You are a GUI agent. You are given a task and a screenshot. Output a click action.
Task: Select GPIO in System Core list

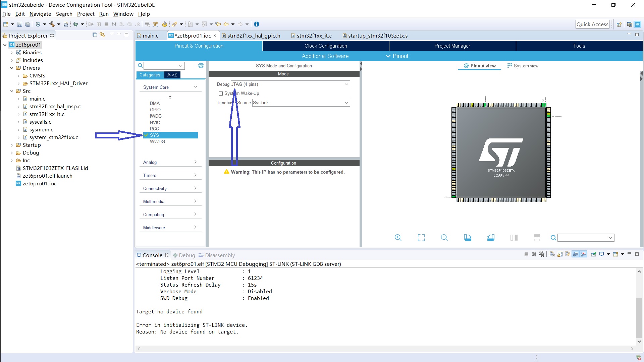(x=155, y=110)
